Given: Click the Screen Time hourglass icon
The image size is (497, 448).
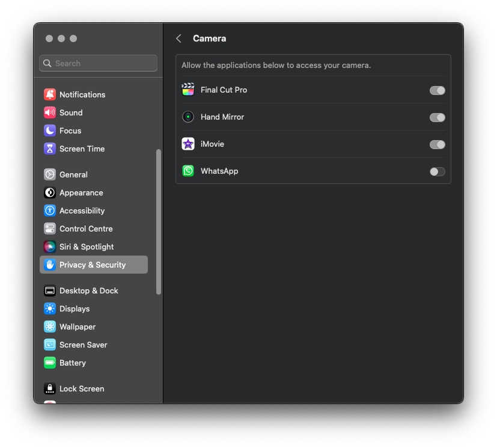Looking at the screenshot, I should click(50, 149).
